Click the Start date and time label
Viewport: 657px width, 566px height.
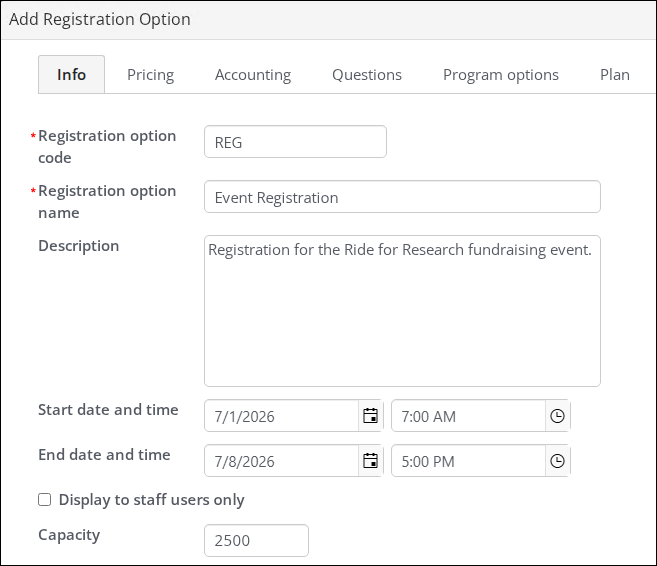coord(108,410)
